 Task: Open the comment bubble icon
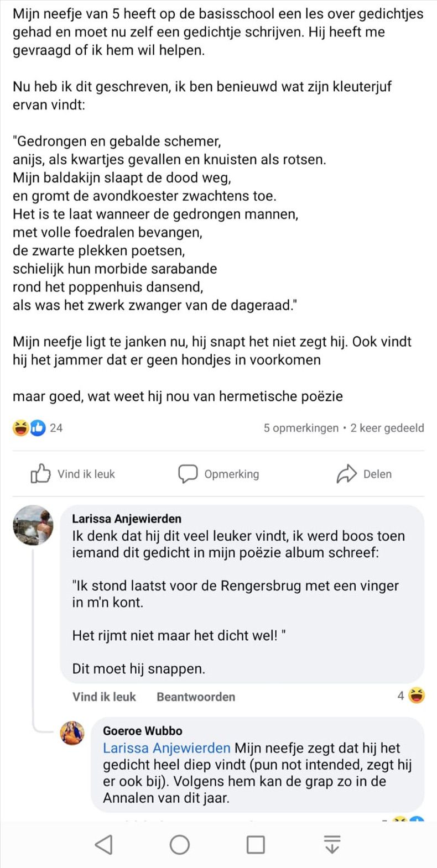pyautogui.click(x=188, y=473)
